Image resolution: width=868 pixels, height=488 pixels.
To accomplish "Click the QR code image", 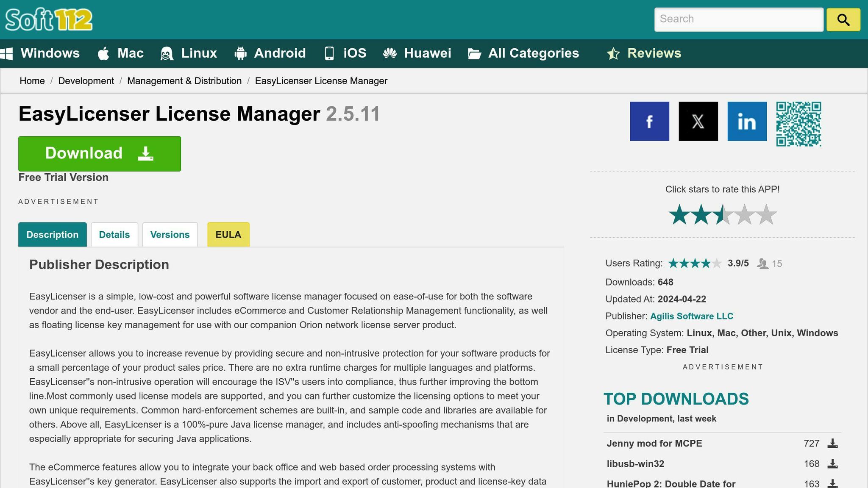I will click(799, 124).
